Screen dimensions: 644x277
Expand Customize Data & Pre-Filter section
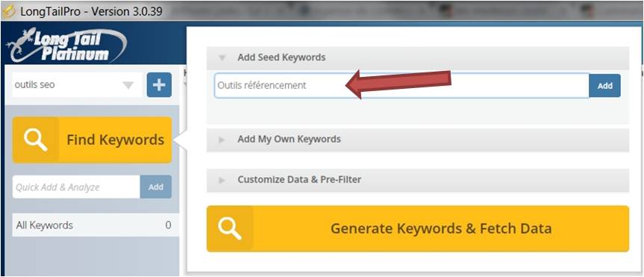pyautogui.click(x=222, y=180)
